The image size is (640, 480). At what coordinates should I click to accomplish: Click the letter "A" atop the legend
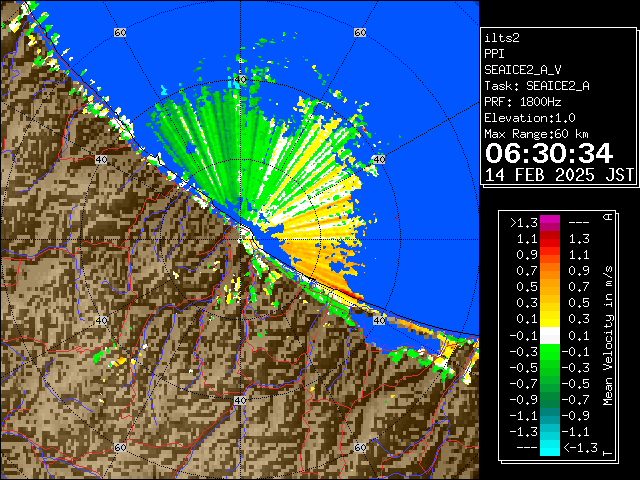(609, 217)
